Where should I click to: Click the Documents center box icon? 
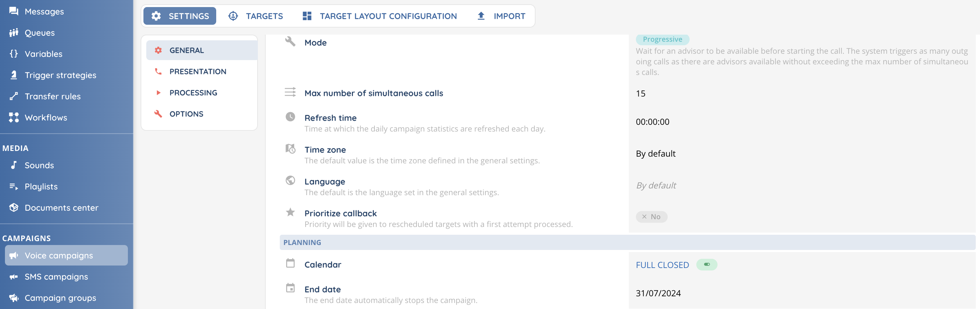pyautogui.click(x=14, y=208)
